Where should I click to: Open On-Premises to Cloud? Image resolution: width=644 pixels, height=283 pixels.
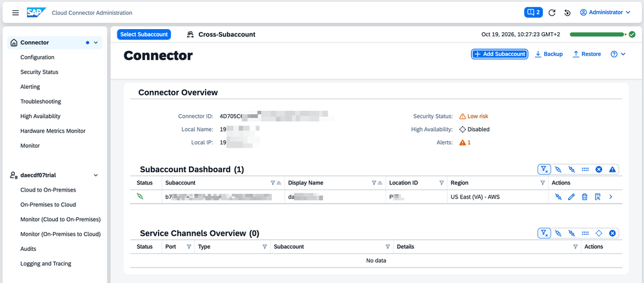coord(48,204)
